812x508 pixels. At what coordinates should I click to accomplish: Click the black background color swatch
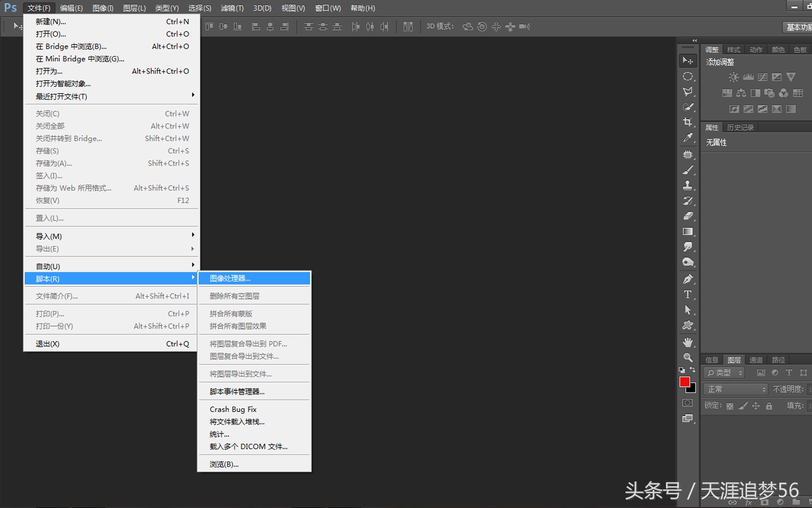point(693,390)
